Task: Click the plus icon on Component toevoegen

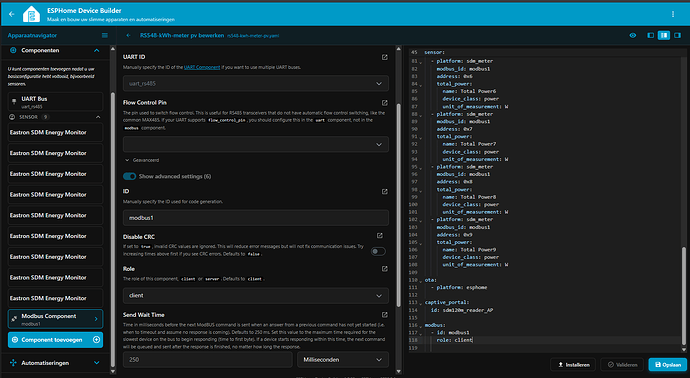Action: click(96, 340)
